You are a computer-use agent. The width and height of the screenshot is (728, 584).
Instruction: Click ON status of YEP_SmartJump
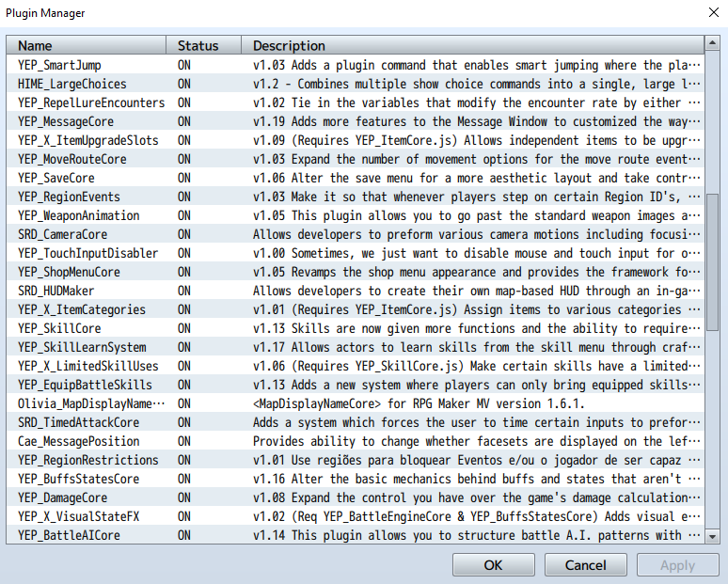click(183, 65)
